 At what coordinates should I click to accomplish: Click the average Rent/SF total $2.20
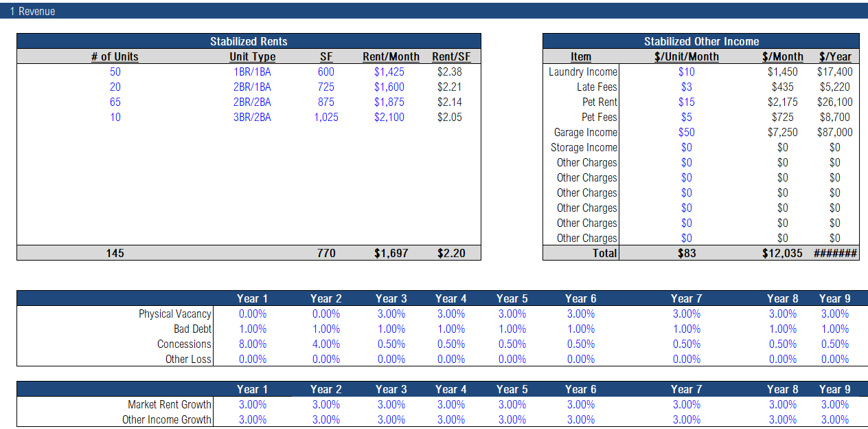(x=452, y=253)
